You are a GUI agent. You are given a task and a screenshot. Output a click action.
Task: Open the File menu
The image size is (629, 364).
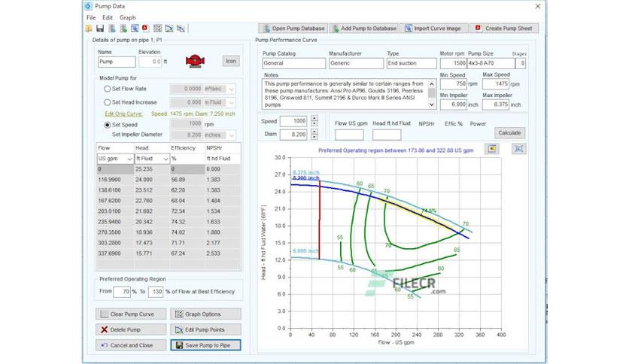coord(91,17)
